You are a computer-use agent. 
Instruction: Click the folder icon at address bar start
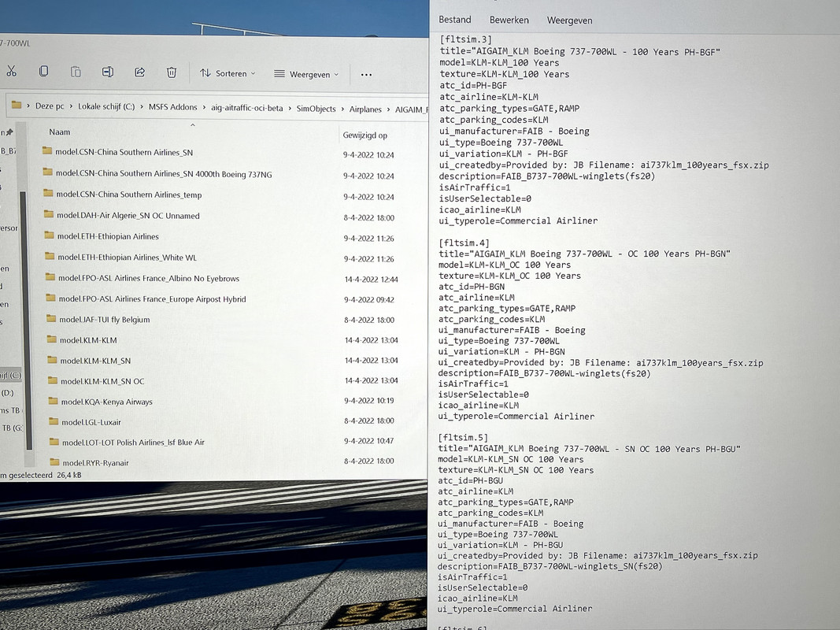[17, 105]
